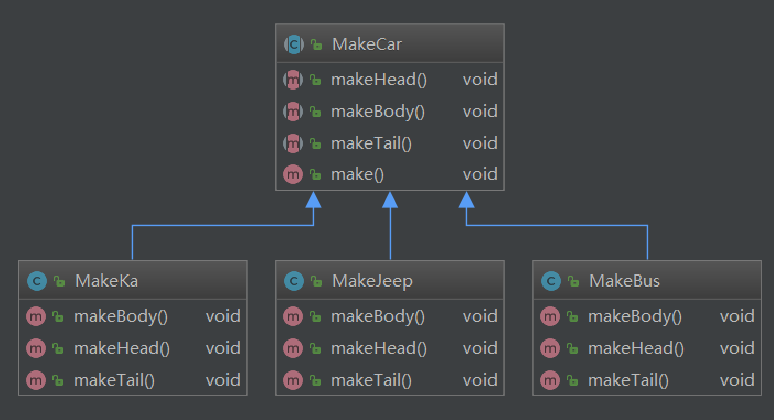774x420 pixels.
Task: Click the green visibility lock beside MakeCar title
Action: point(316,45)
